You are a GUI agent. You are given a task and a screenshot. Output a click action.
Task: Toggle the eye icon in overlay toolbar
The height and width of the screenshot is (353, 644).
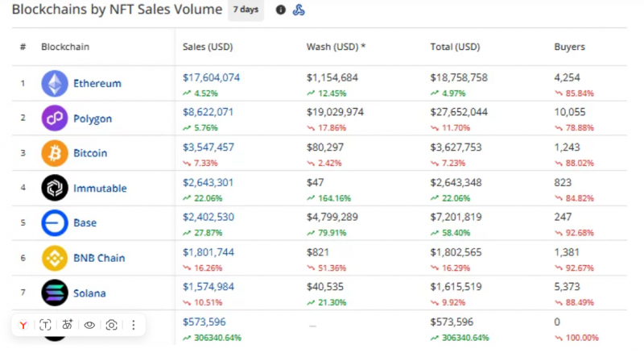coord(89,325)
